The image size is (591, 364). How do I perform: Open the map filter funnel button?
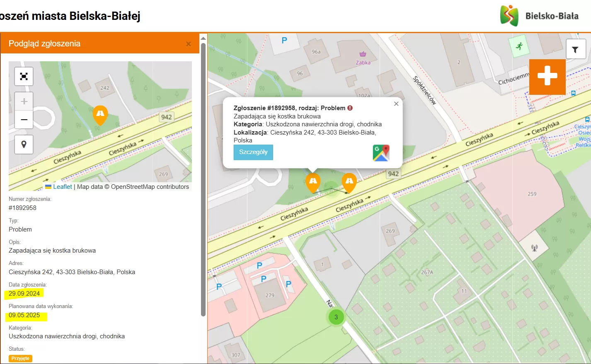point(576,50)
